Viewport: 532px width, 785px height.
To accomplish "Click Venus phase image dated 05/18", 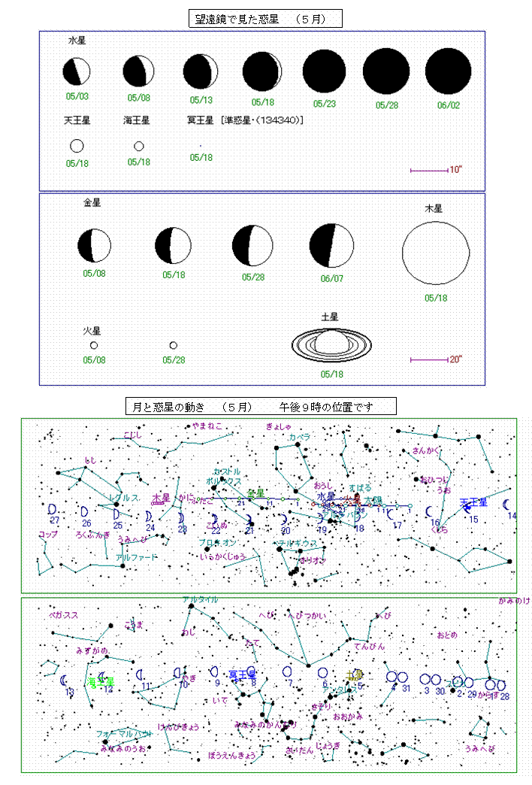I will 173,245.
